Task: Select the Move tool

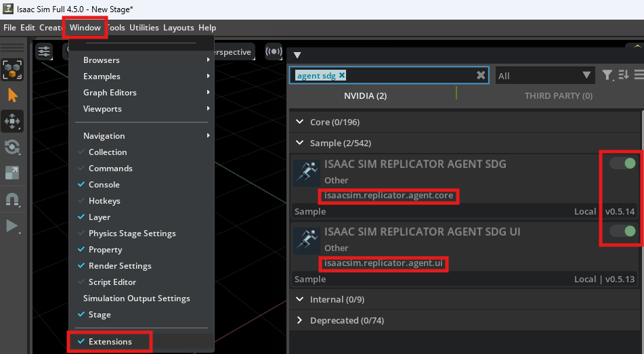Action: coord(12,121)
